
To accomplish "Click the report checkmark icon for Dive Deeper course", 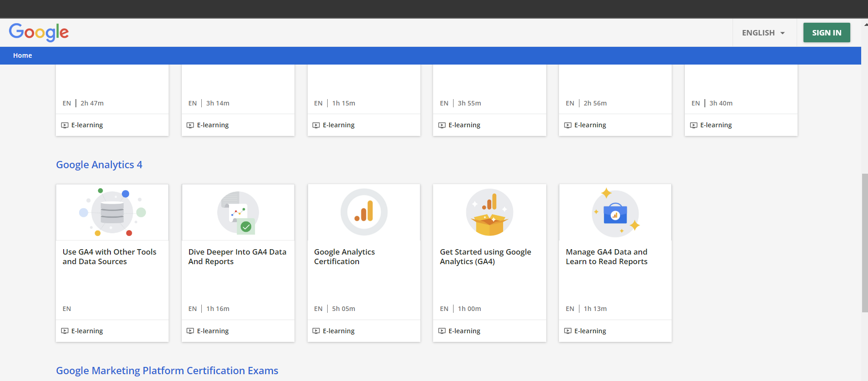I will [238, 212].
